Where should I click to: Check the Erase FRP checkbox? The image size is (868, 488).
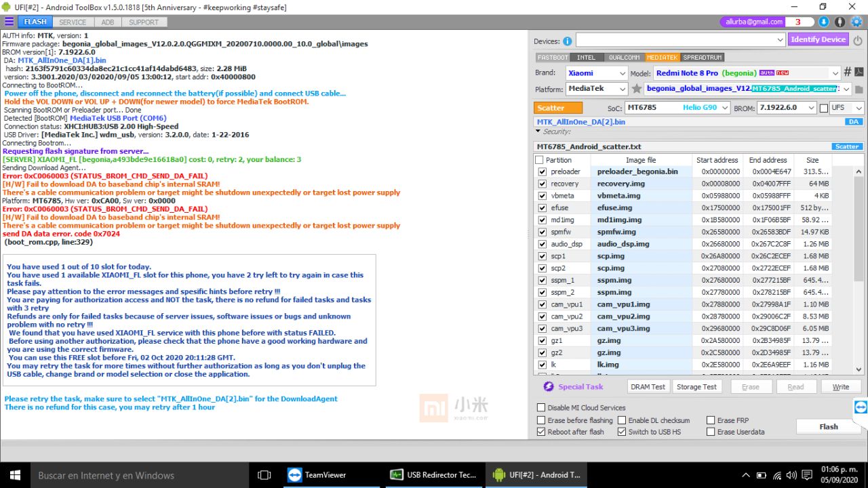[711, 420]
